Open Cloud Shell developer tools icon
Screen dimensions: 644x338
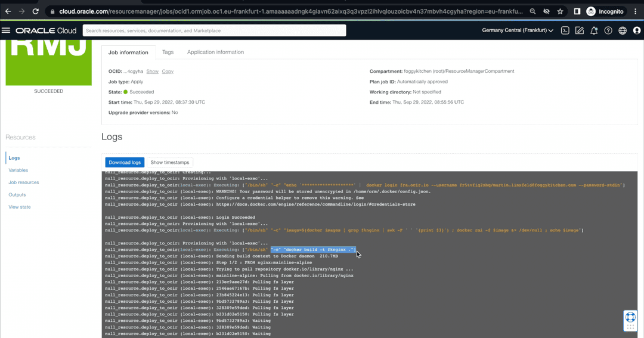point(565,30)
